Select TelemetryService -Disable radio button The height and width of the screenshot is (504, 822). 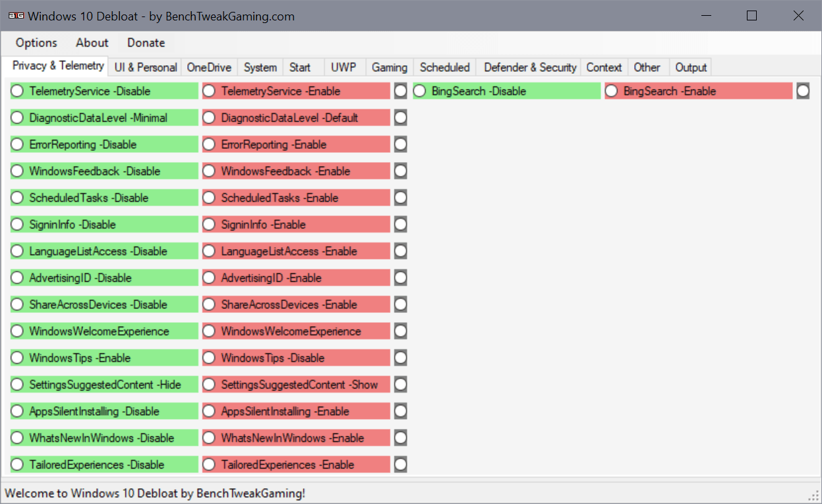(x=104, y=91)
